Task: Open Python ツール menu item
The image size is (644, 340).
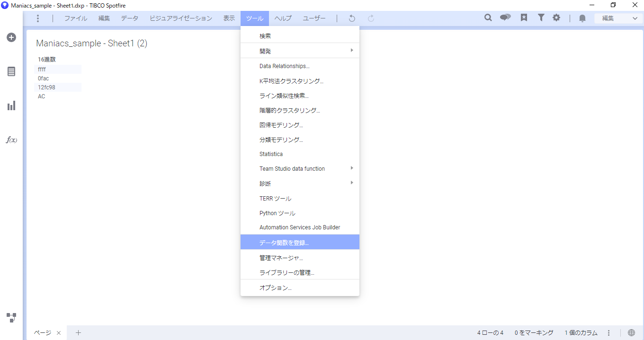Action: pyautogui.click(x=300, y=213)
